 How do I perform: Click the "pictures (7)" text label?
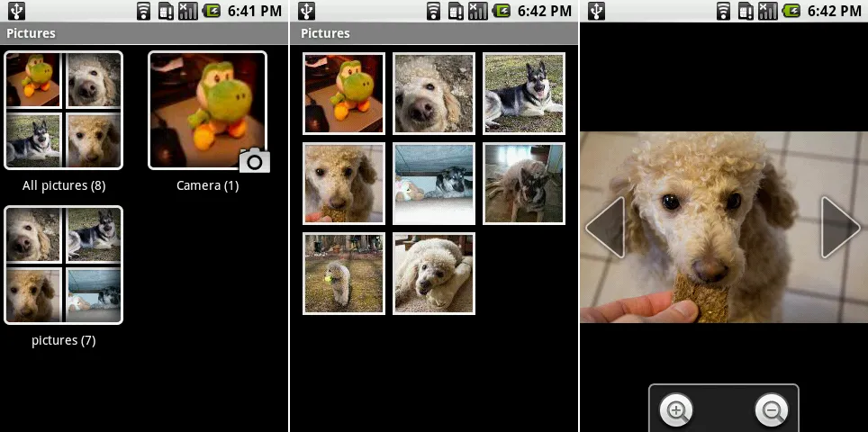(x=63, y=340)
